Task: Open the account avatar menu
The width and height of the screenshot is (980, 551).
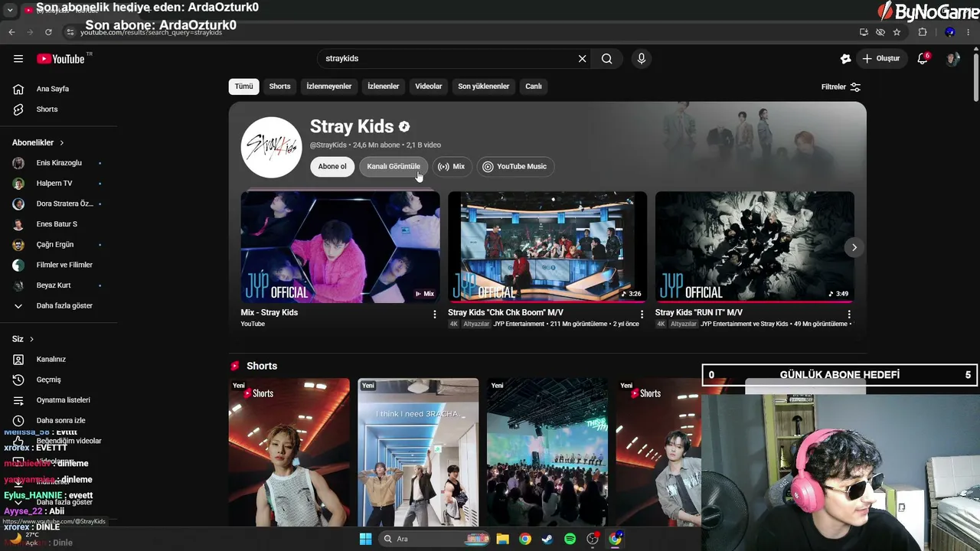Action: 952,59
